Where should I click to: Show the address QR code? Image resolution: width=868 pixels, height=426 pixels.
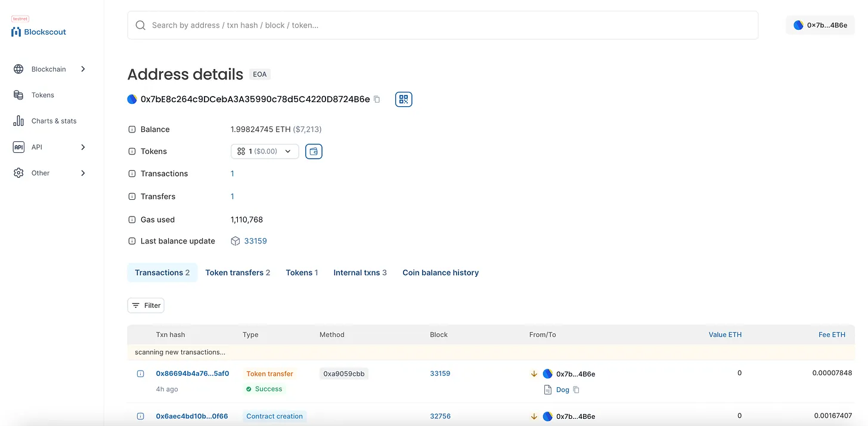pyautogui.click(x=404, y=99)
